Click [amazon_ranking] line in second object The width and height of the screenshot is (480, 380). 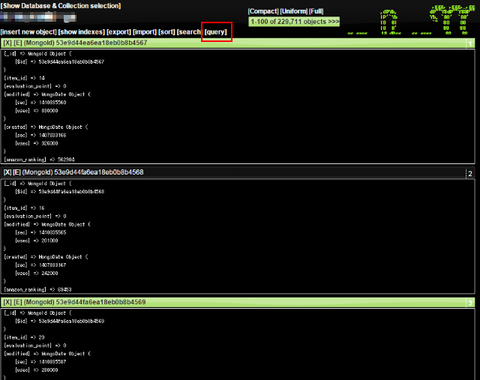[38, 290]
